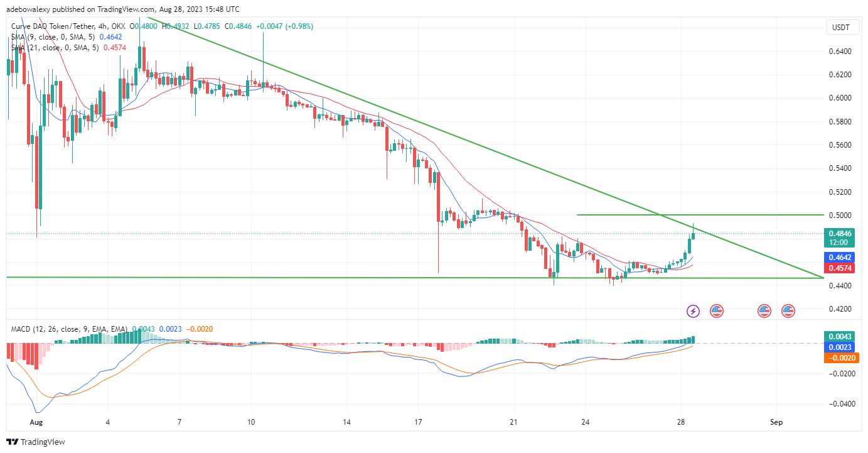Viewport: 868px width, 453px height.
Task: Click the 12:00 countdown label
Action: click(839, 242)
